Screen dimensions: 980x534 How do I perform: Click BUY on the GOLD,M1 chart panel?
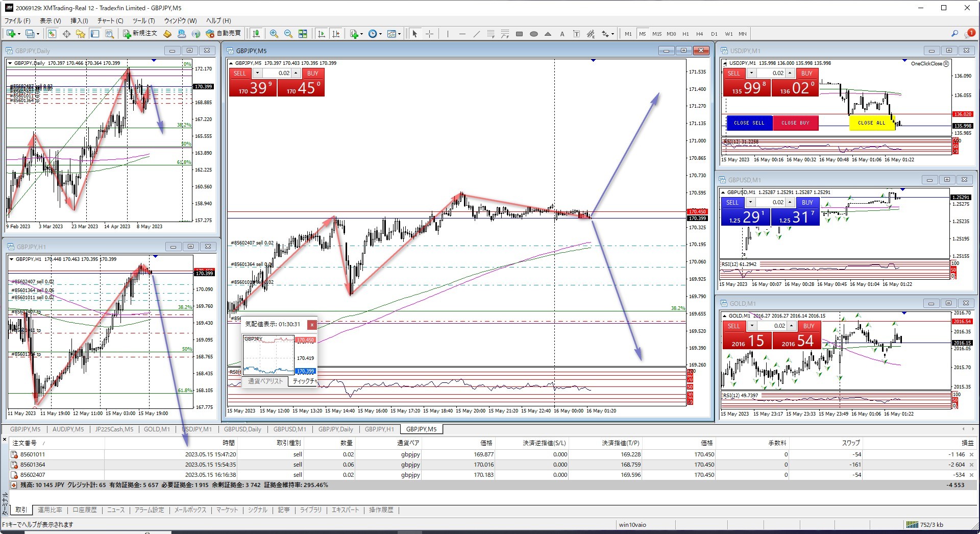(808, 326)
